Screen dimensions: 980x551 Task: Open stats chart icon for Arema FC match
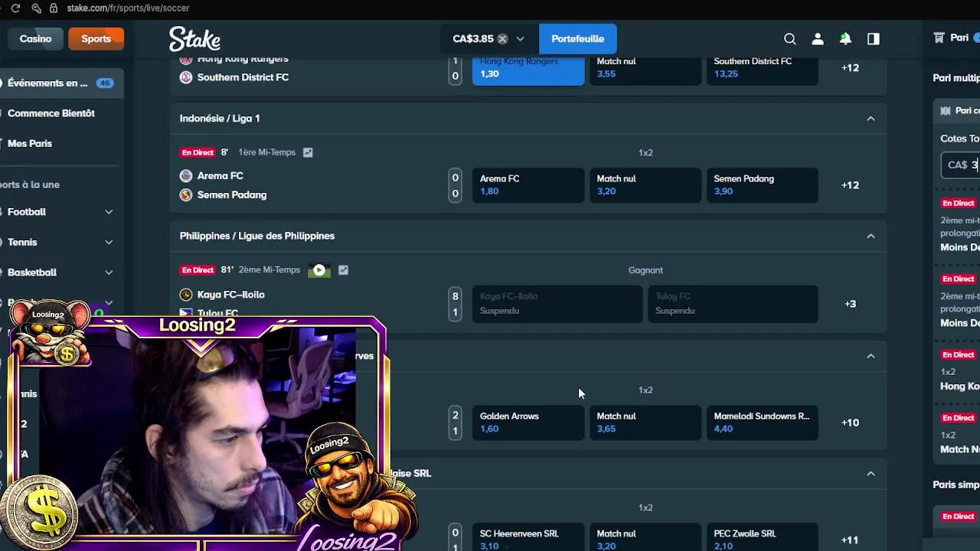308,152
